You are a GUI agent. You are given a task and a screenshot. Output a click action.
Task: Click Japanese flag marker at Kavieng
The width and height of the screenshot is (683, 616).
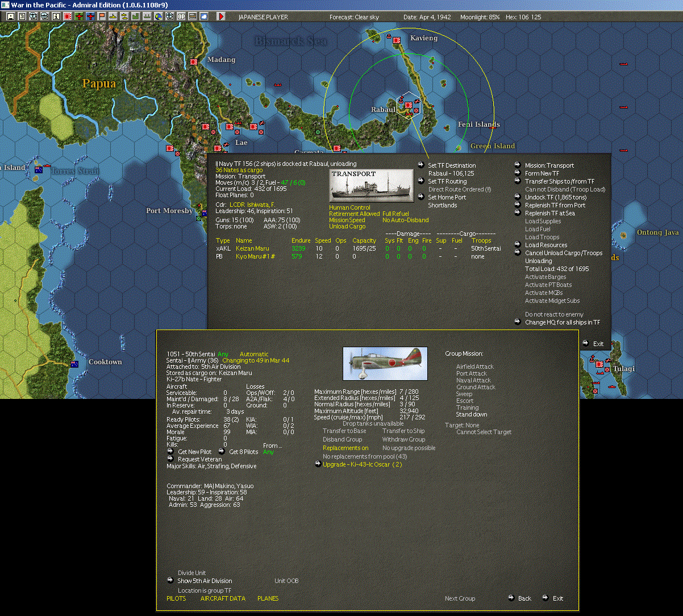(397, 40)
